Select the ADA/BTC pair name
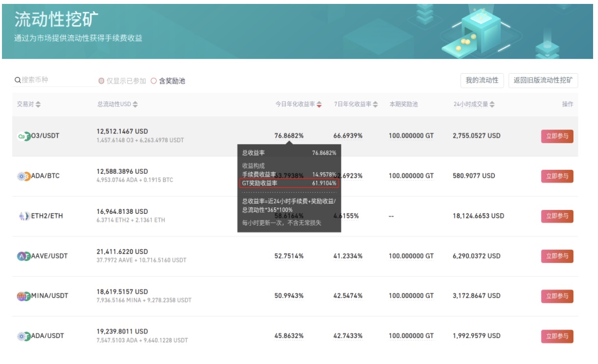Viewport: 598px width, 364px height. tap(46, 176)
